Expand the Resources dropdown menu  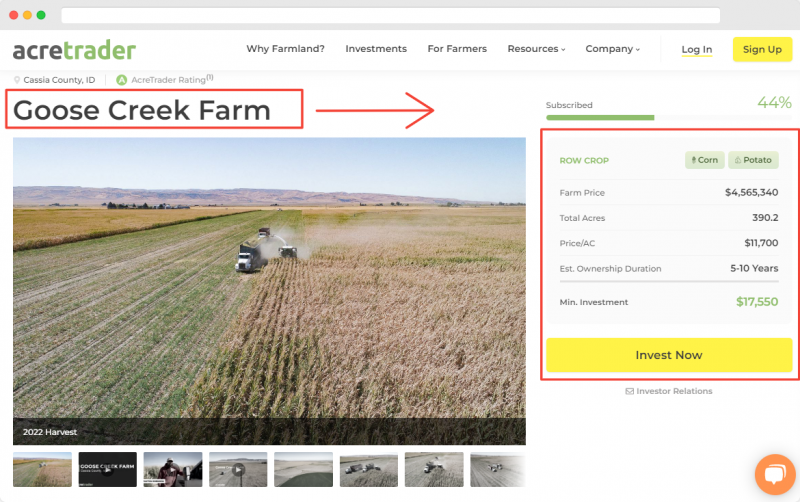(536, 49)
